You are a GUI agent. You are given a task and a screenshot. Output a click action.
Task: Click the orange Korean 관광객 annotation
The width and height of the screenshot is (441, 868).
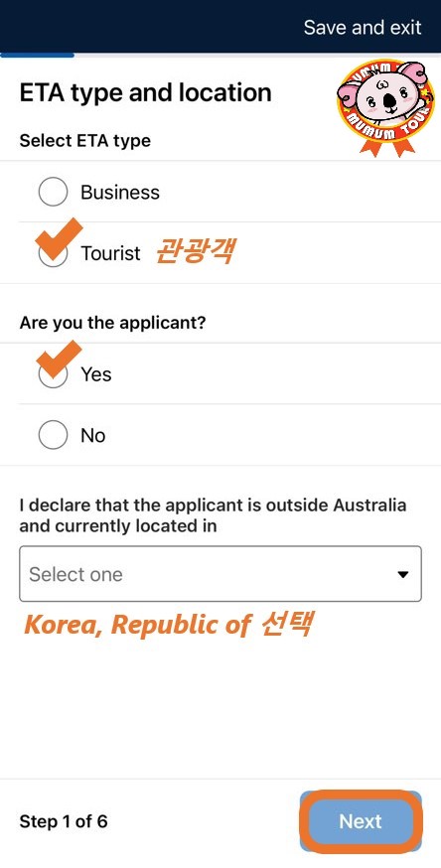click(194, 251)
